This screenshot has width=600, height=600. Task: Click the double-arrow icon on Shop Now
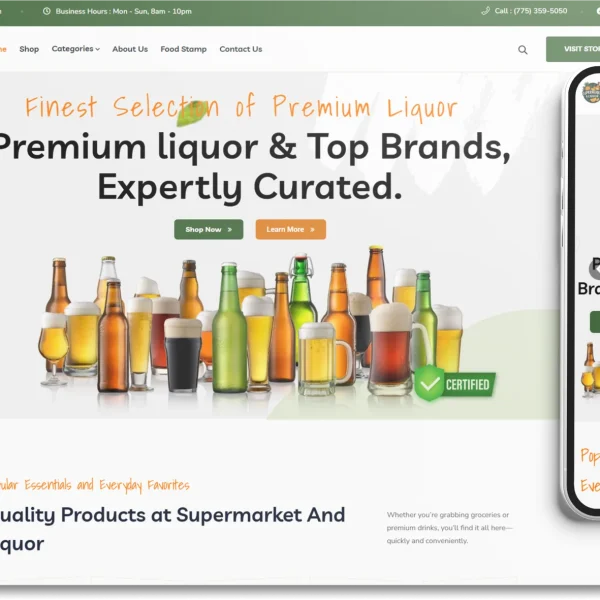230,229
